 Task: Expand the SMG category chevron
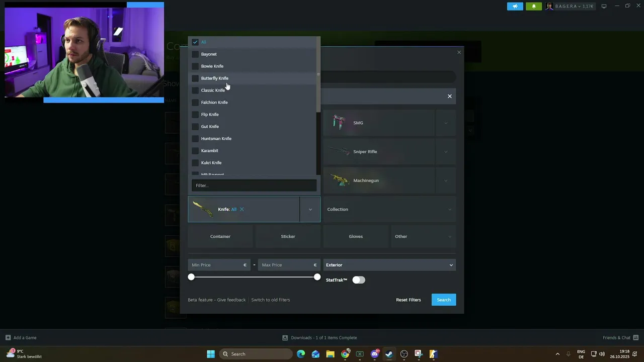(446, 123)
